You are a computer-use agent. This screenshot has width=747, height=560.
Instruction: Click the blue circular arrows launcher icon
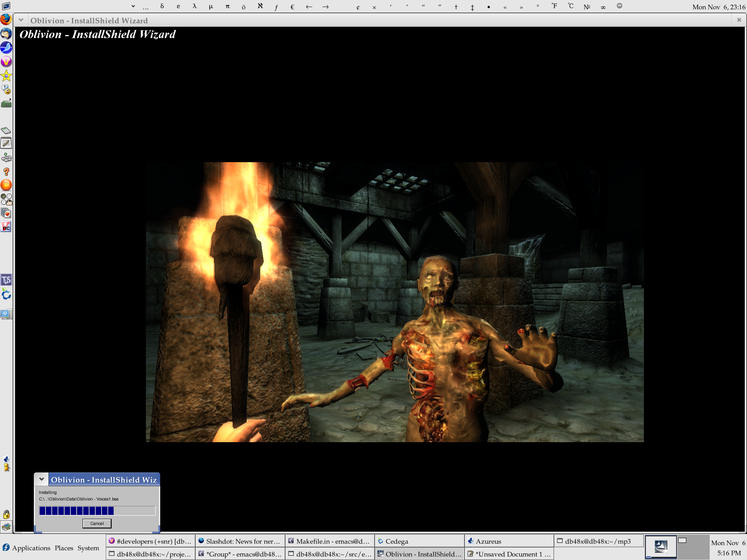pyautogui.click(x=6, y=294)
